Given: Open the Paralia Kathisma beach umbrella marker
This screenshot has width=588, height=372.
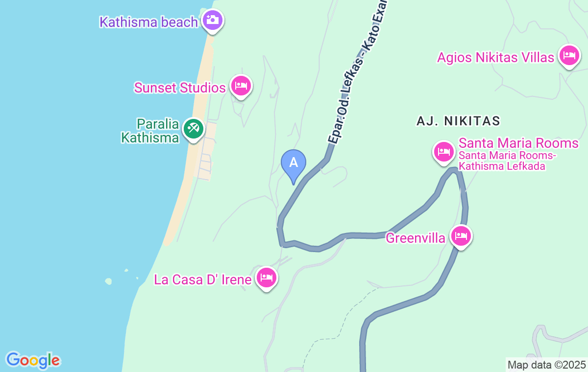Looking at the screenshot, I should [x=194, y=130].
